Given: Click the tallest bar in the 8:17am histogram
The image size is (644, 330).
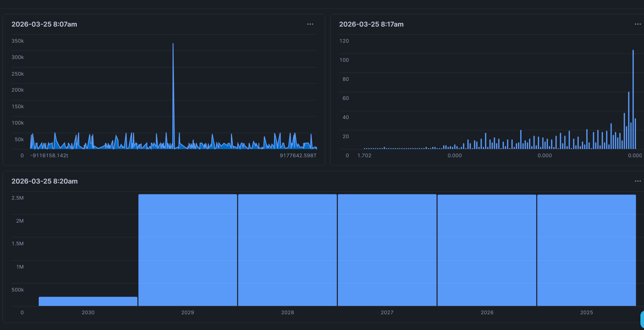Looking at the screenshot, I should (633, 100).
